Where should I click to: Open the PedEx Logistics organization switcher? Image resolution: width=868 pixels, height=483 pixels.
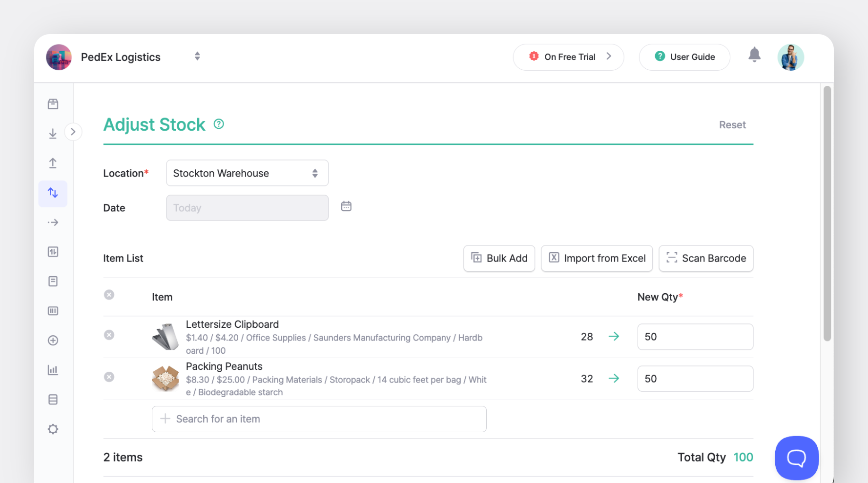(197, 56)
